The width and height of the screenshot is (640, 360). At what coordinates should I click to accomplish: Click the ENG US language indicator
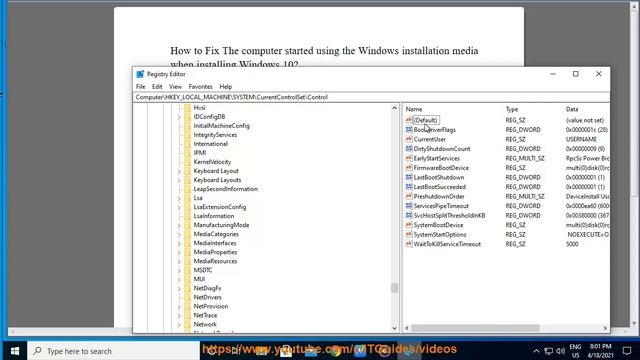(576, 351)
